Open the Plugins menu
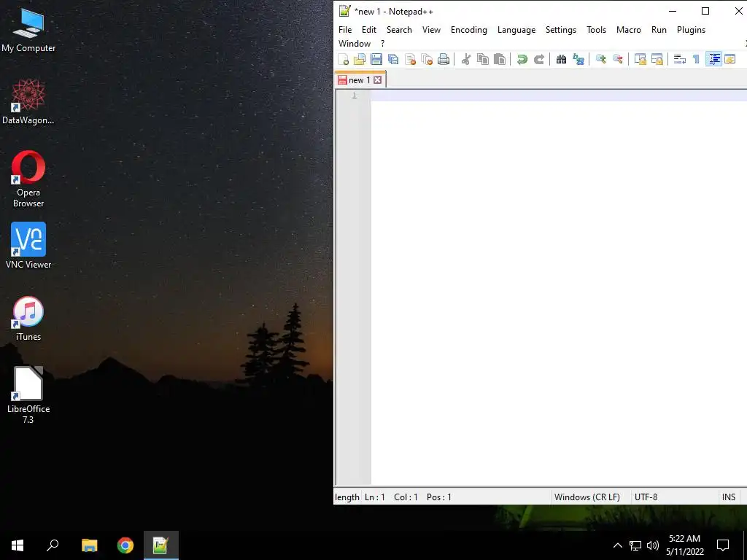 [x=691, y=29]
